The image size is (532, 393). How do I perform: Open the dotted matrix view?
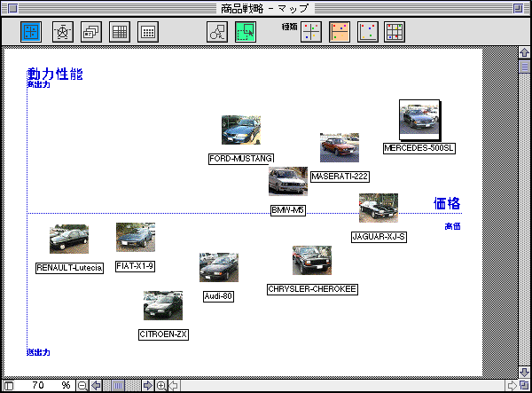point(148,32)
